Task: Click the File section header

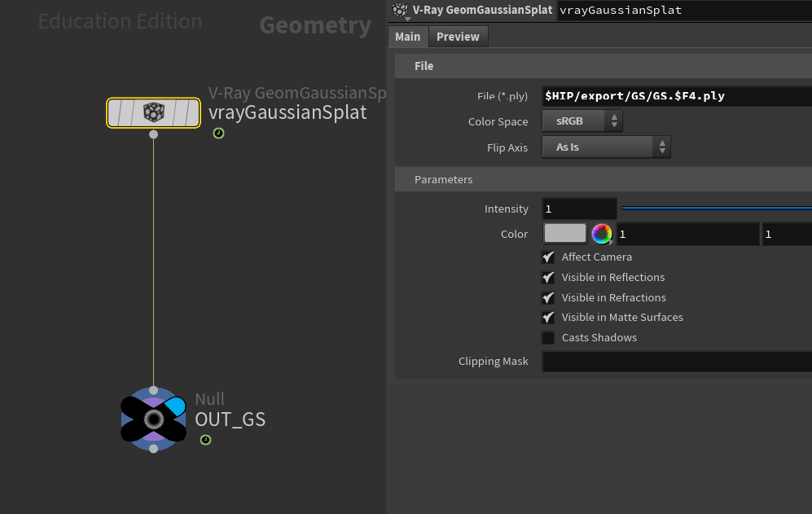Action: click(424, 66)
